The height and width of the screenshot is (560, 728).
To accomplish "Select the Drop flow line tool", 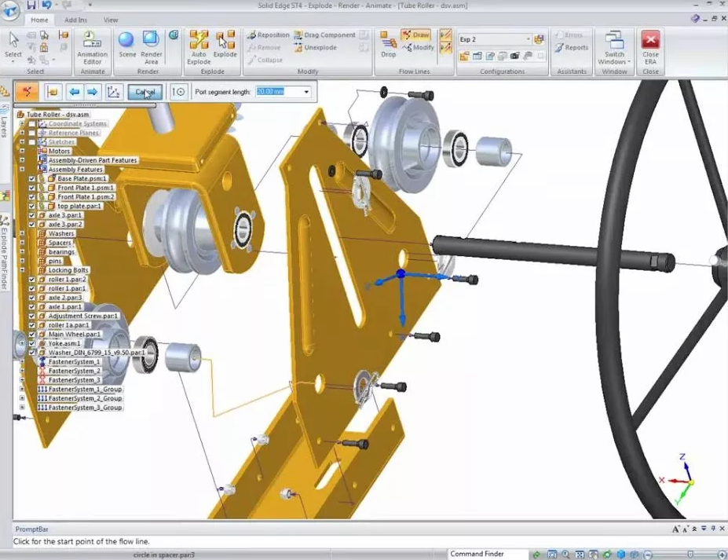I will [388, 45].
